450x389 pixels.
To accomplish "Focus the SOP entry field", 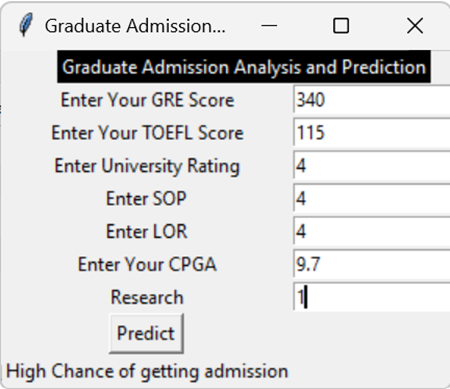I will tap(372, 198).
